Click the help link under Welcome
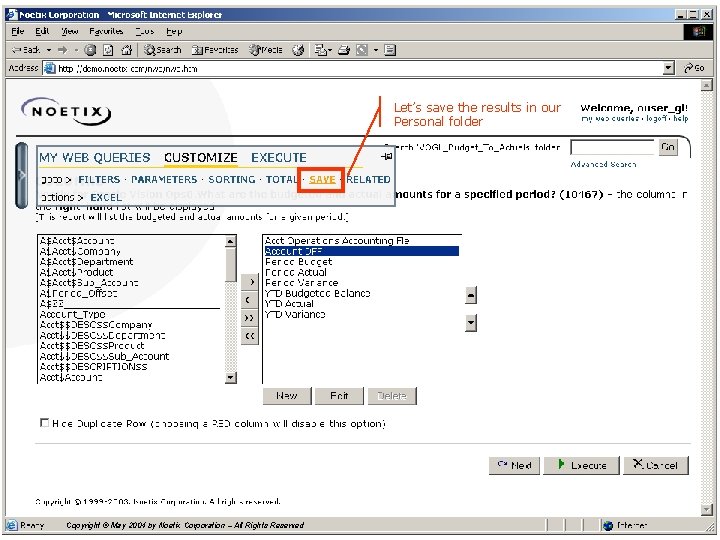The image size is (720, 540). point(681,118)
